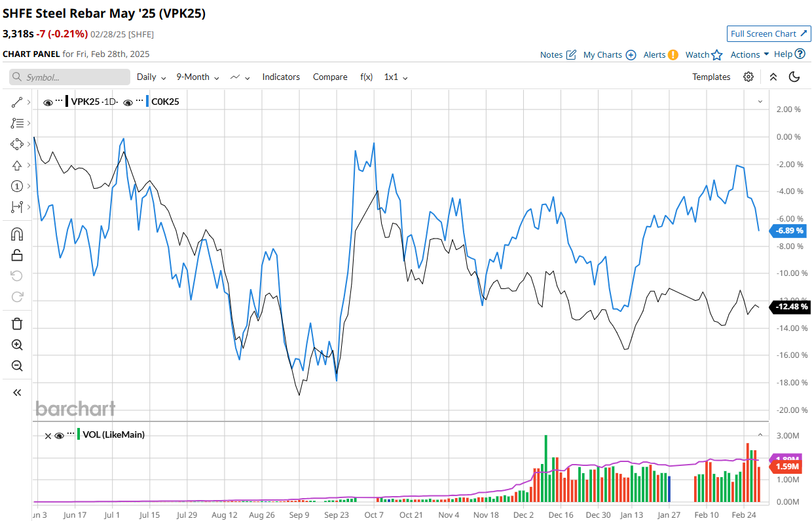Open the Actions dropdown
The height and width of the screenshot is (521, 812).
(749, 55)
